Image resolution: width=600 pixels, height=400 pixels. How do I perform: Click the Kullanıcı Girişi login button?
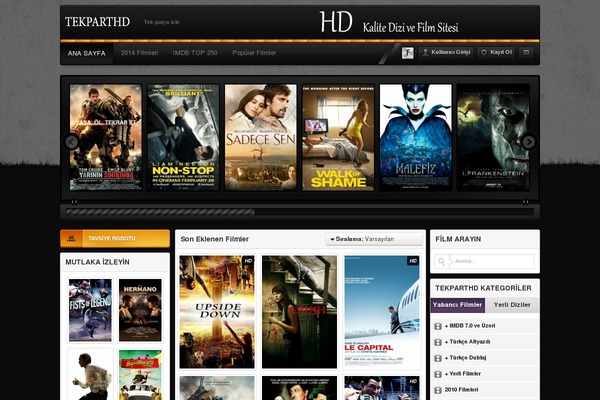446,52
